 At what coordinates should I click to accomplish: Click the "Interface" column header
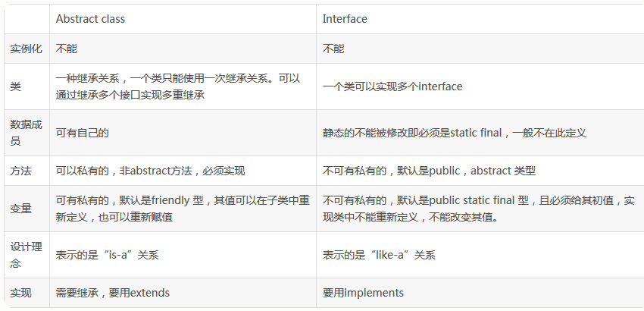(x=345, y=18)
